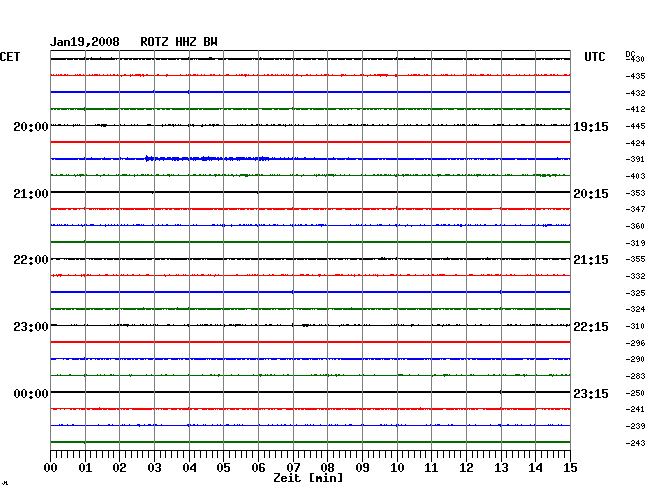Click the DC offset value -424
The image size is (650, 494).
(x=635, y=143)
